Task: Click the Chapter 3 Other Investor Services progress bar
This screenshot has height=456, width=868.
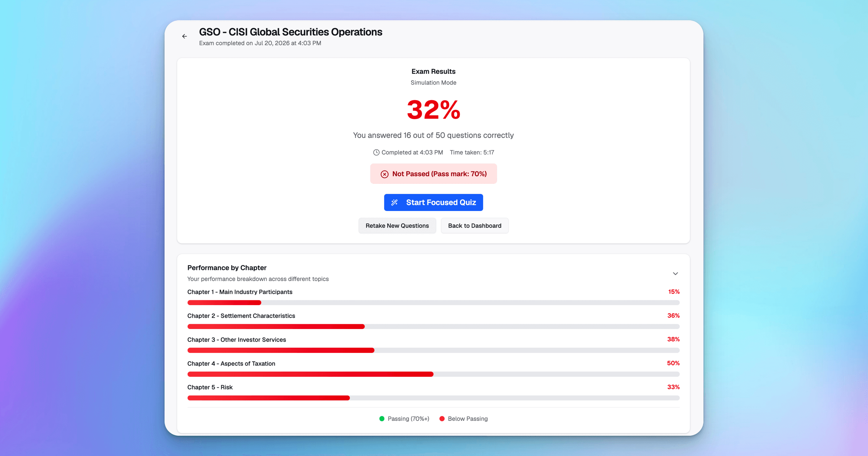Action: click(x=433, y=350)
